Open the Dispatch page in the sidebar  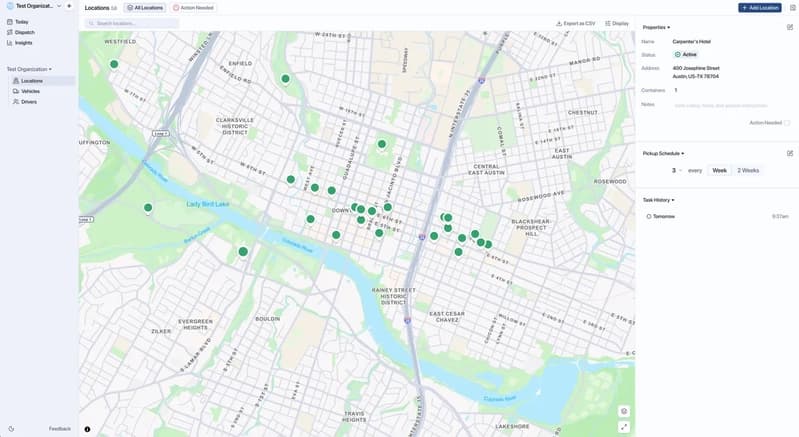24,33
